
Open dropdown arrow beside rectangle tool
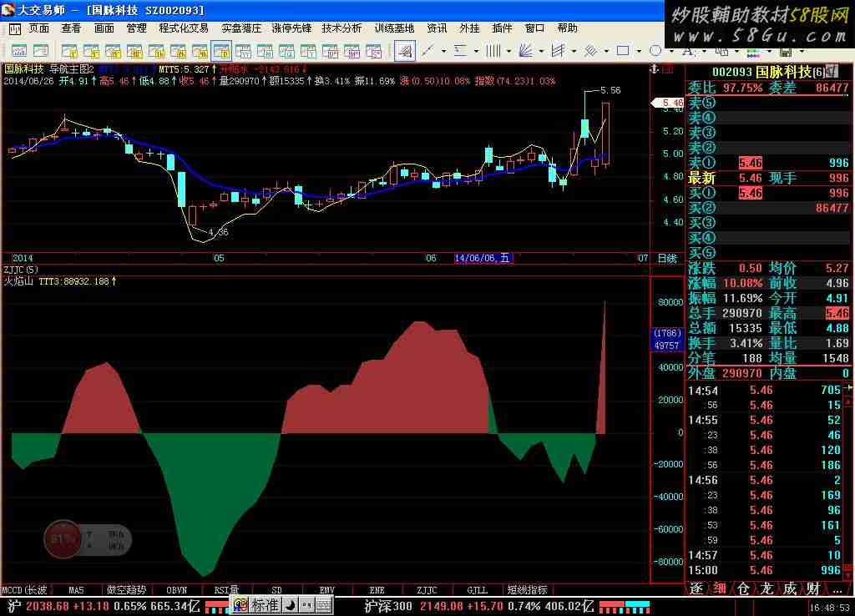[639, 51]
